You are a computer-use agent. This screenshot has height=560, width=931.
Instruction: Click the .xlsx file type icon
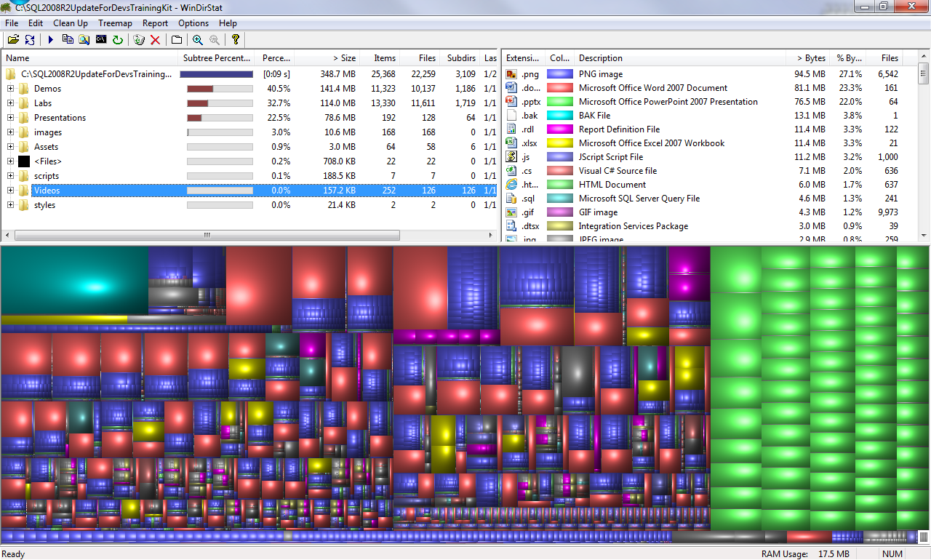pyautogui.click(x=511, y=143)
